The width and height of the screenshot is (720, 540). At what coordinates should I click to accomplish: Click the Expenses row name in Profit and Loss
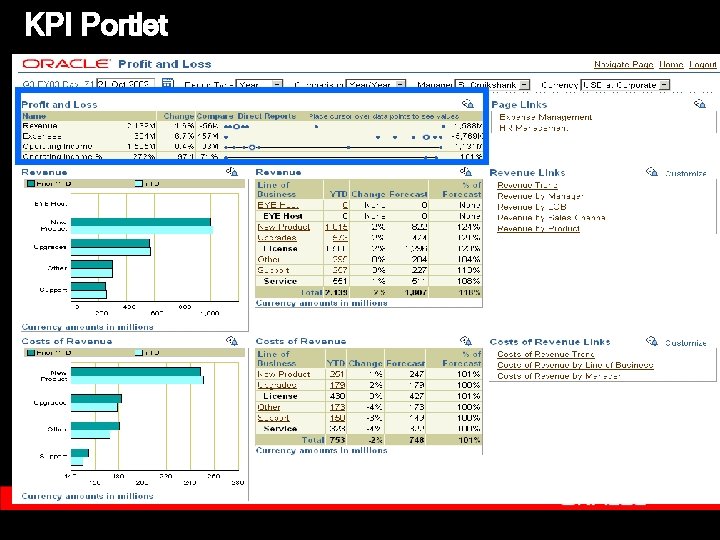pos(41,136)
